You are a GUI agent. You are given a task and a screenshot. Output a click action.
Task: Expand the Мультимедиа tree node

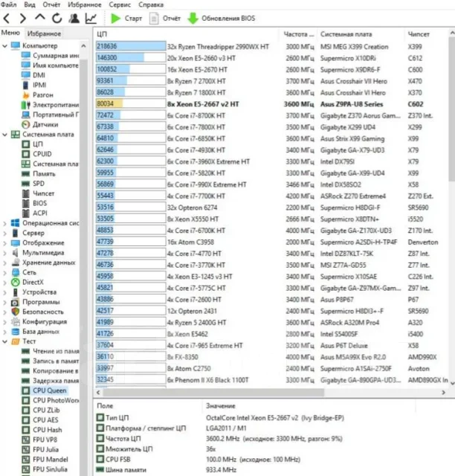(x=4, y=253)
